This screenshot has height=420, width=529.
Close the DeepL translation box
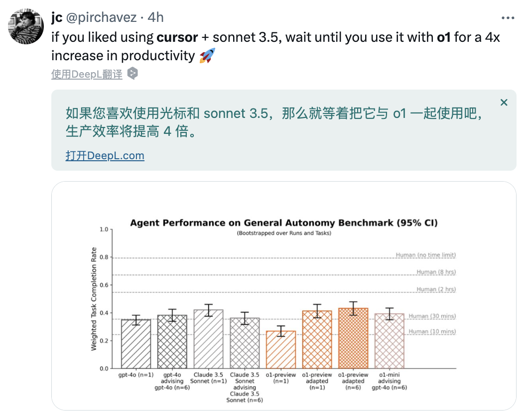coord(504,103)
